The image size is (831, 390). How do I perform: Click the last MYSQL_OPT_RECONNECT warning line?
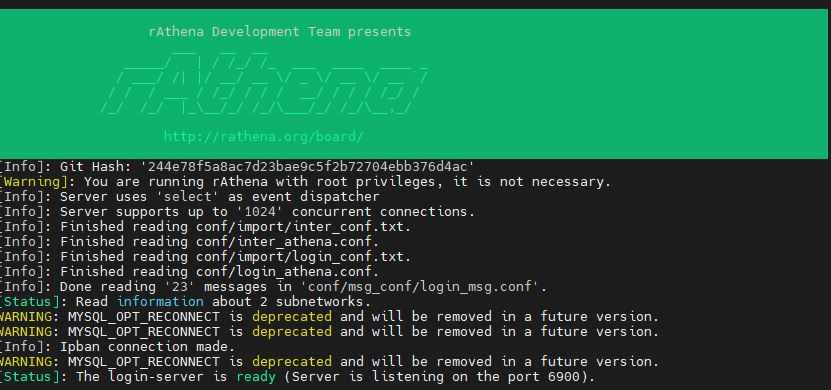point(330,361)
